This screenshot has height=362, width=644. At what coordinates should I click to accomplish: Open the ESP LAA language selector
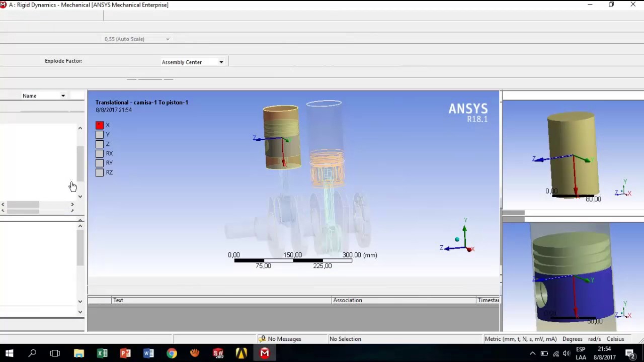click(x=581, y=353)
